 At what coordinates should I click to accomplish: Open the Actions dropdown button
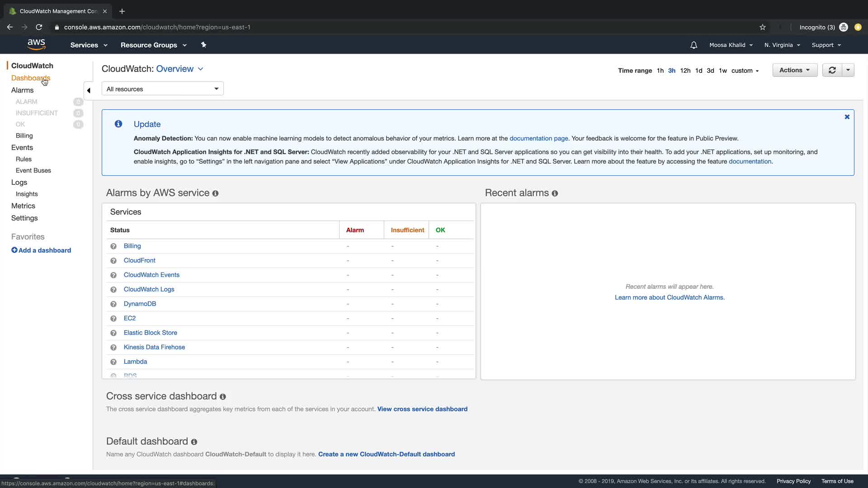point(794,70)
